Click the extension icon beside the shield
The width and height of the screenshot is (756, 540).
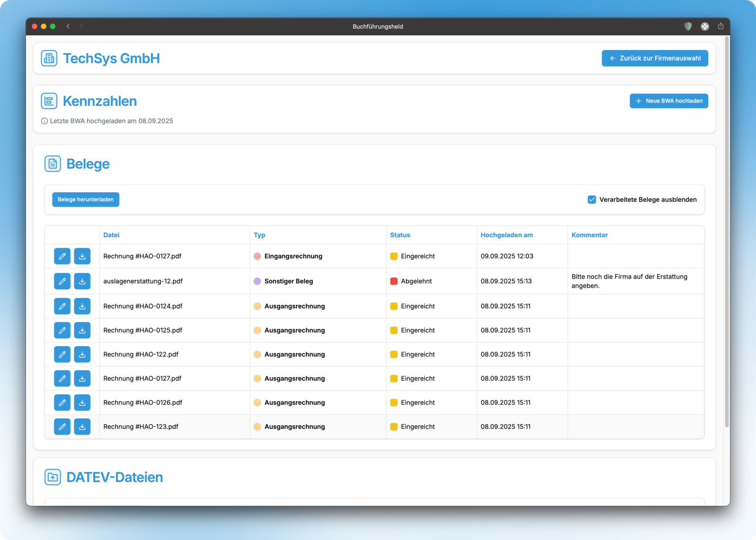click(x=704, y=26)
